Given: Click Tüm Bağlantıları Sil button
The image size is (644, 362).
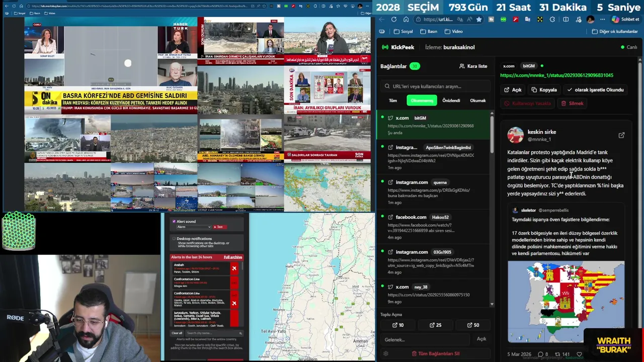Looking at the screenshot, I should click(435, 353).
